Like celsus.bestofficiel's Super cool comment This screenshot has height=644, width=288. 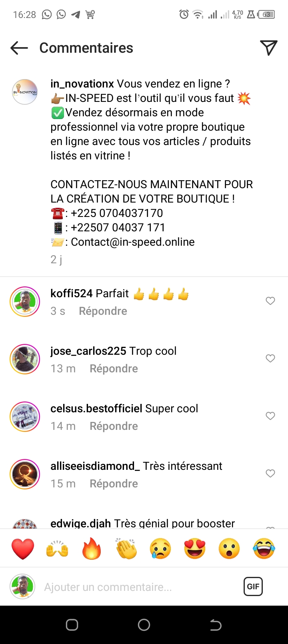(x=270, y=416)
